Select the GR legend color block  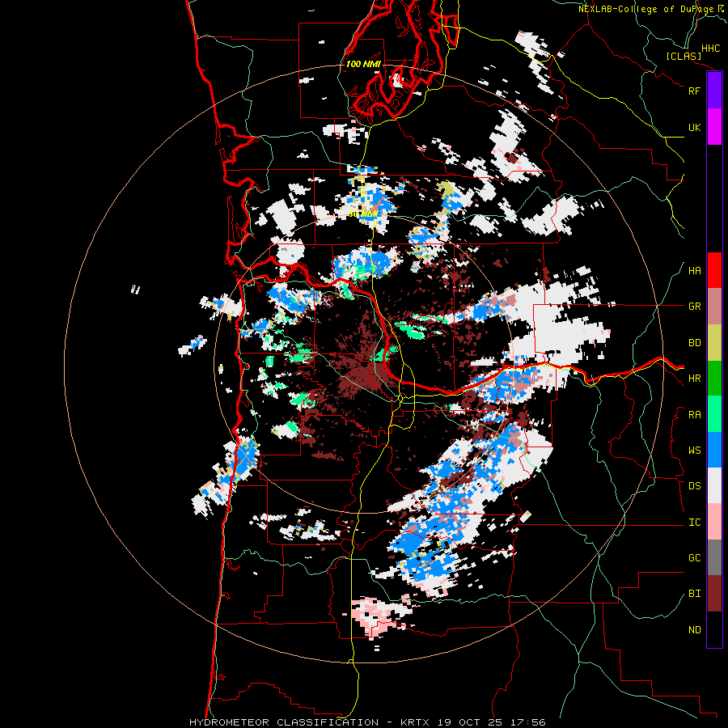point(714,307)
